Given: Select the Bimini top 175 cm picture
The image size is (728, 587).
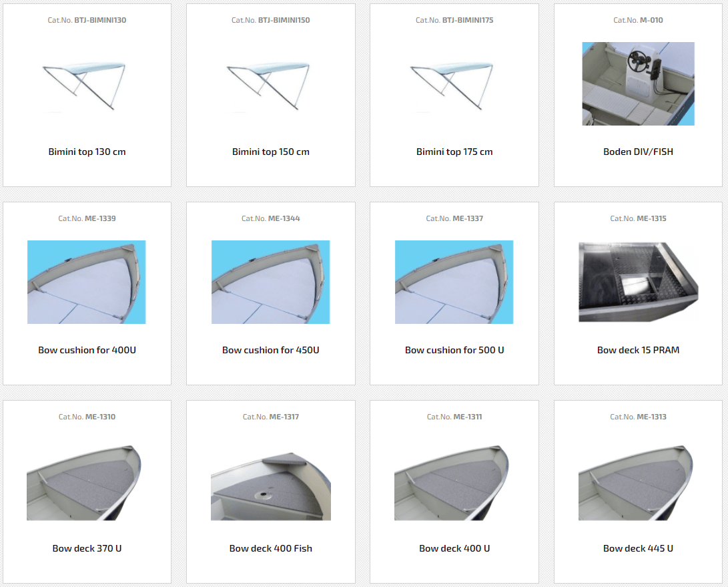Looking at the screenshot, I should pyautogui.click(x=454, y=84).
